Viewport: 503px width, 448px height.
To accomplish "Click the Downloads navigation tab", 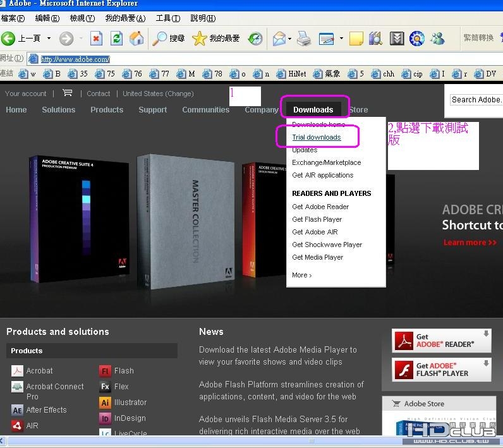I will tap(313, 110).
